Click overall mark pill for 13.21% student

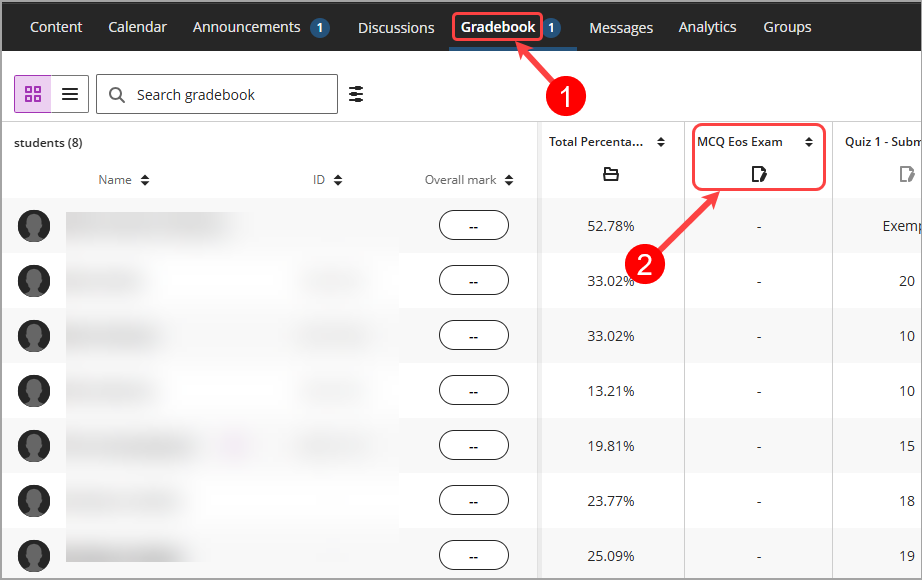[473, 390]
